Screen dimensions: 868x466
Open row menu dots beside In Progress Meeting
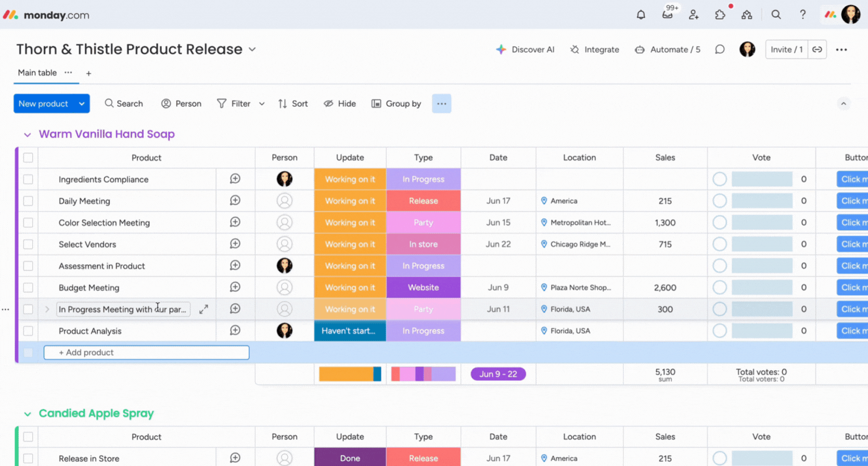point(5,309)
